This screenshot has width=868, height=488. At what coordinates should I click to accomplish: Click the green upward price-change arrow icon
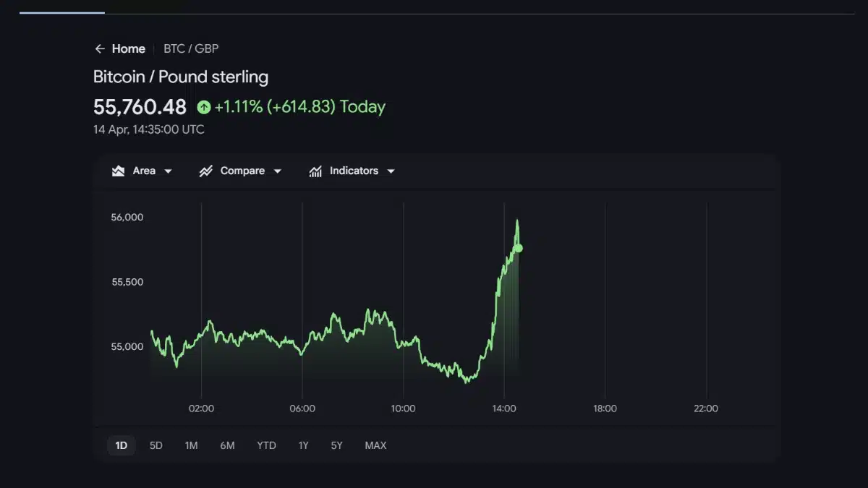[203, 106]
